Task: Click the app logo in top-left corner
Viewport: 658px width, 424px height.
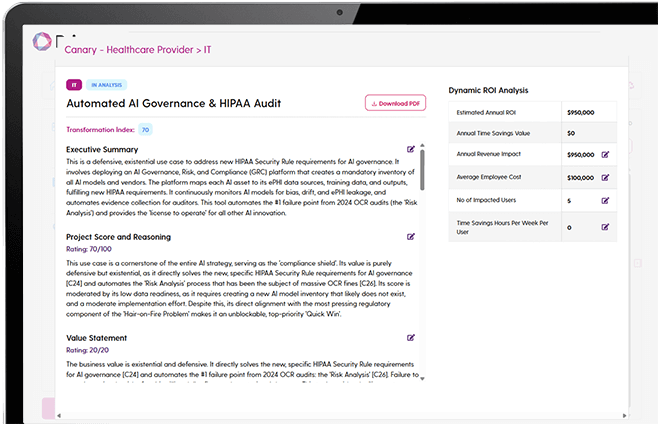Action: [42, 42]
